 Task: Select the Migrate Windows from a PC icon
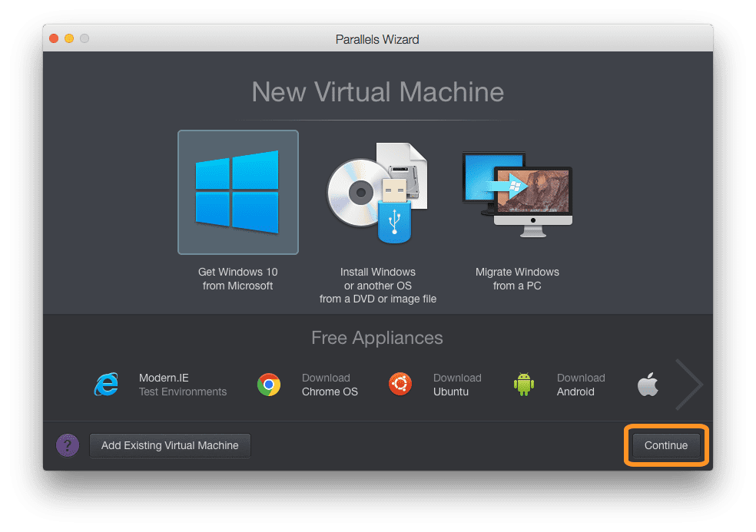516,192
